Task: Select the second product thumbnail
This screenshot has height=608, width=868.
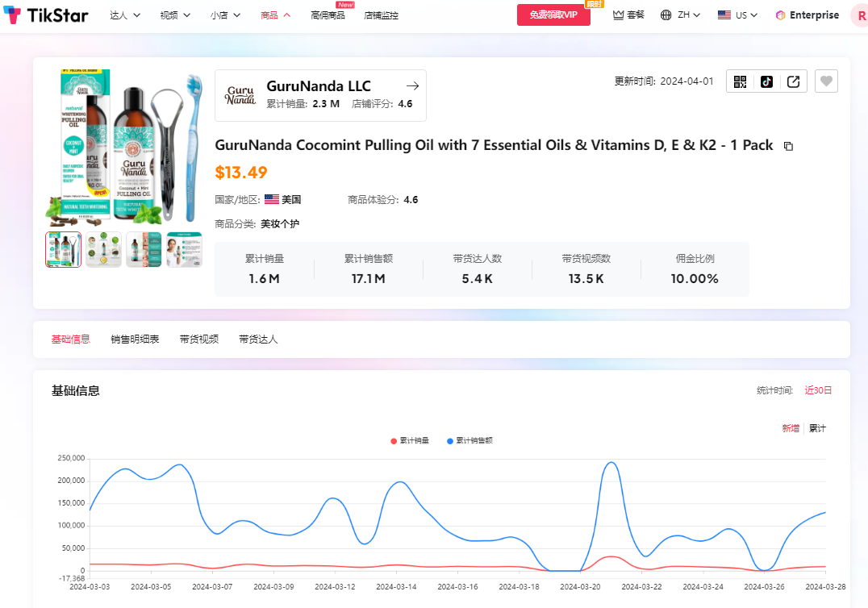Action: tap(103, 249)
